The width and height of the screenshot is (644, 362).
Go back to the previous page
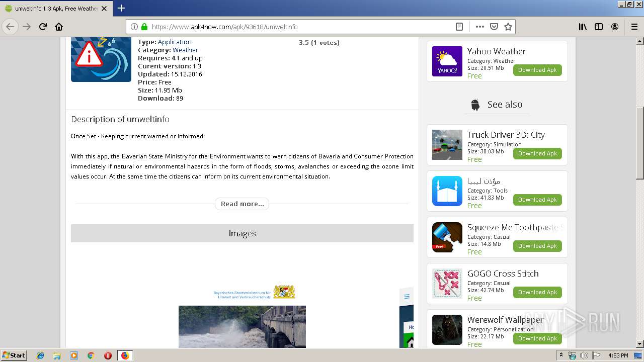click(x=10, y=27)
